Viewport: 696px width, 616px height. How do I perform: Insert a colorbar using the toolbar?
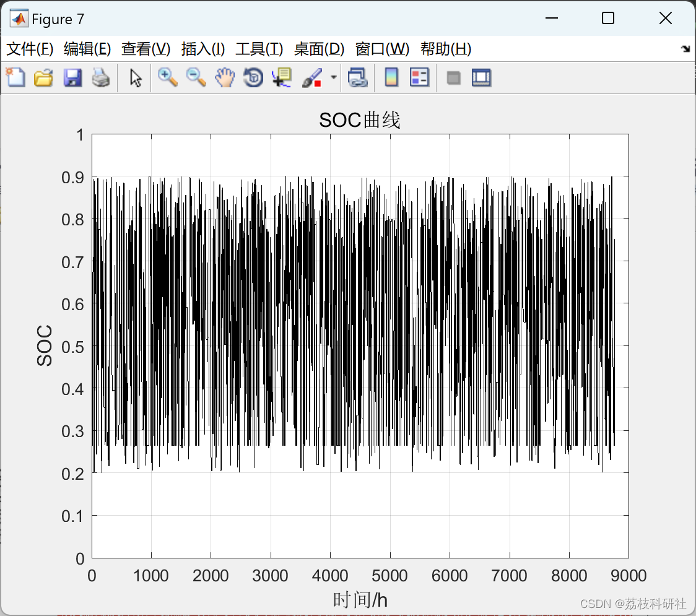point(391,77)
